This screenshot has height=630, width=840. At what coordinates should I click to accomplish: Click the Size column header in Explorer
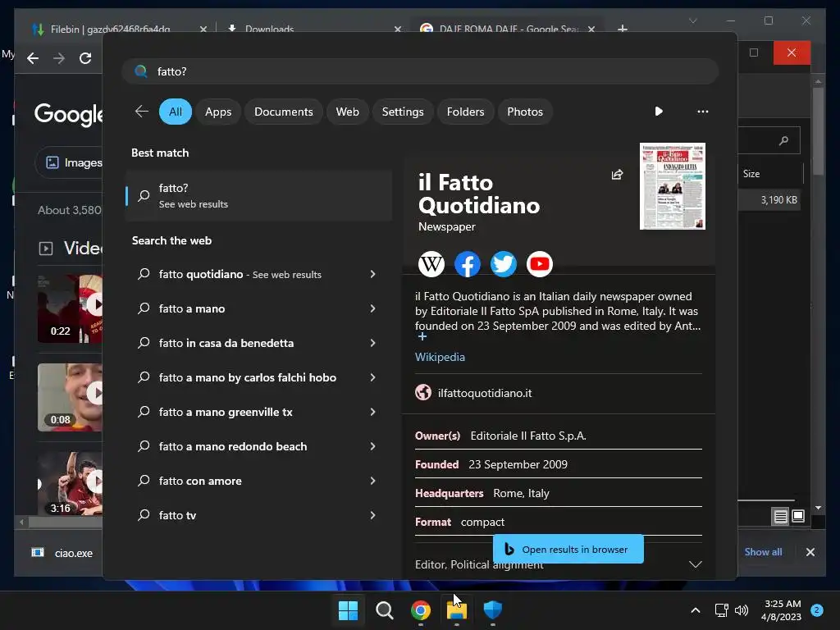click(751, 174)
